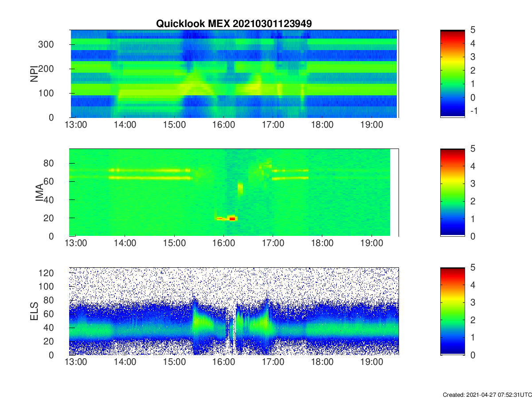The height and width of the screenshot is (399, 532).
Task: Select the NPI y-axis label
Action: [x=34, y=74]
